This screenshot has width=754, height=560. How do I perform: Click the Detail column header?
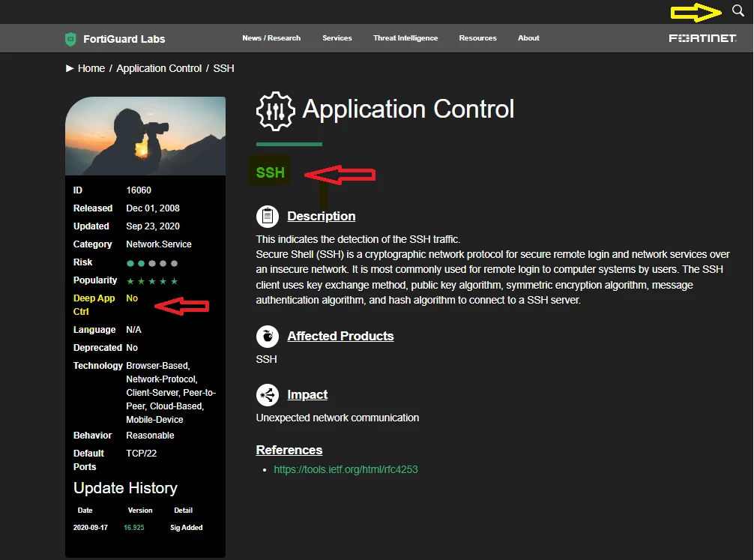183,510
